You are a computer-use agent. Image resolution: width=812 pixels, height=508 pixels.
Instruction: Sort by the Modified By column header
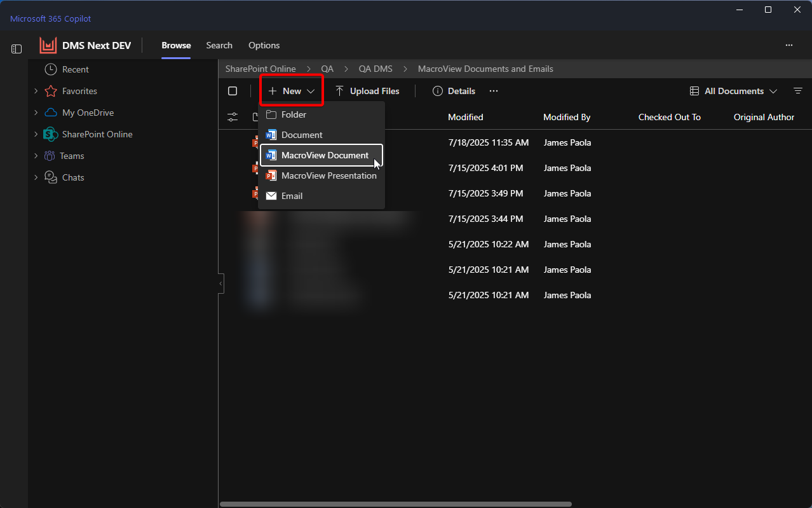[567, 117]
